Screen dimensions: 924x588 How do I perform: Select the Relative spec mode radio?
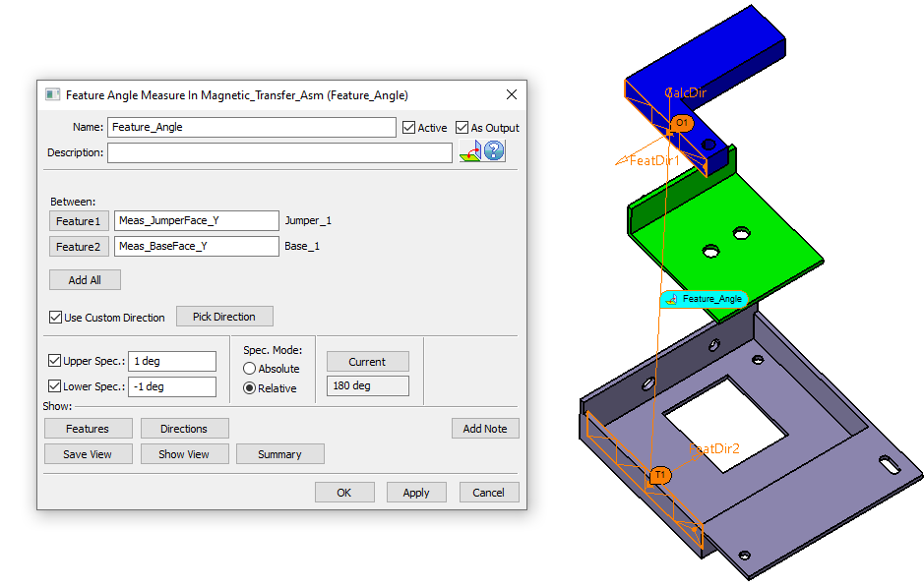coord(249,388)
